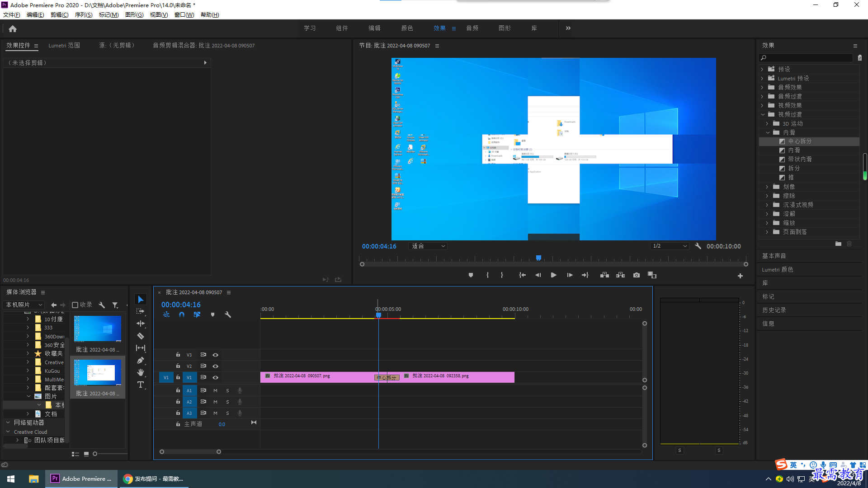Select the Hand tool

tap(141, 372)
